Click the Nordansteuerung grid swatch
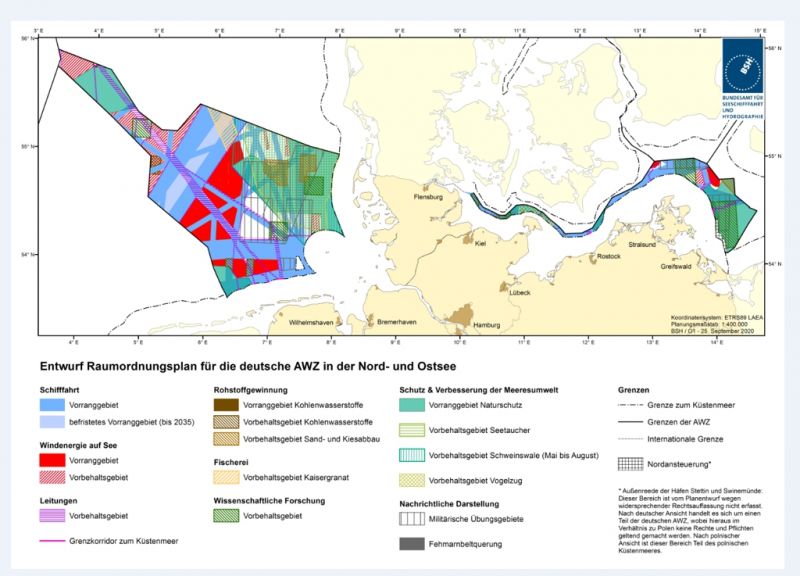 (630, 464)
